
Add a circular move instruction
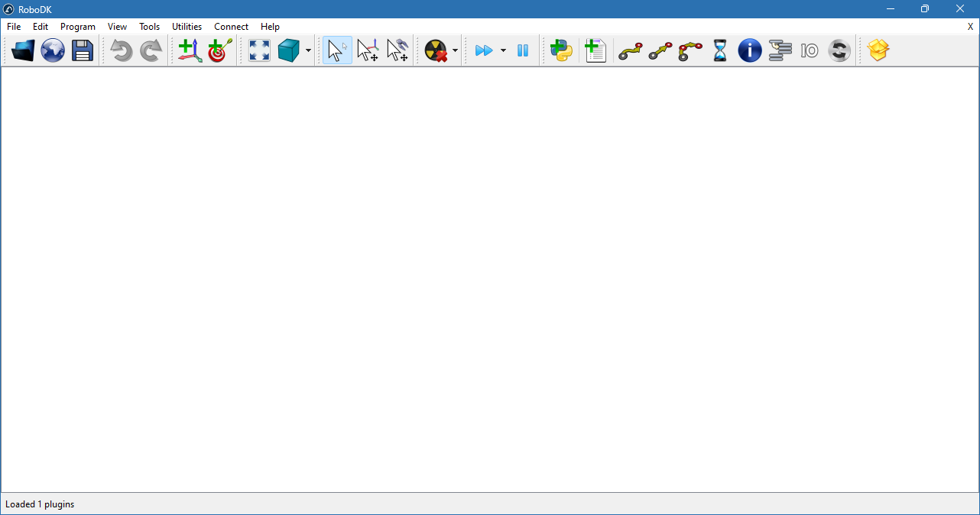[x=690, y=51]
